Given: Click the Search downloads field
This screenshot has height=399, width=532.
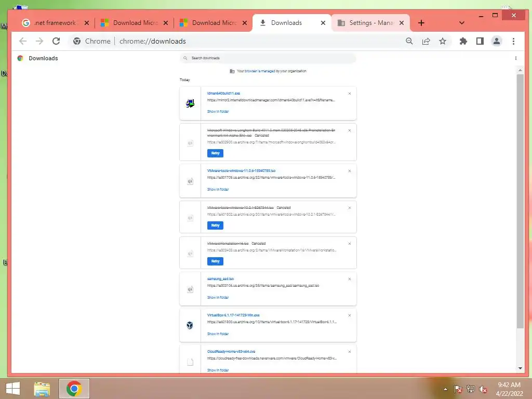Looking at the screenshot, I should pyautogui.click(x=268, y=58).
